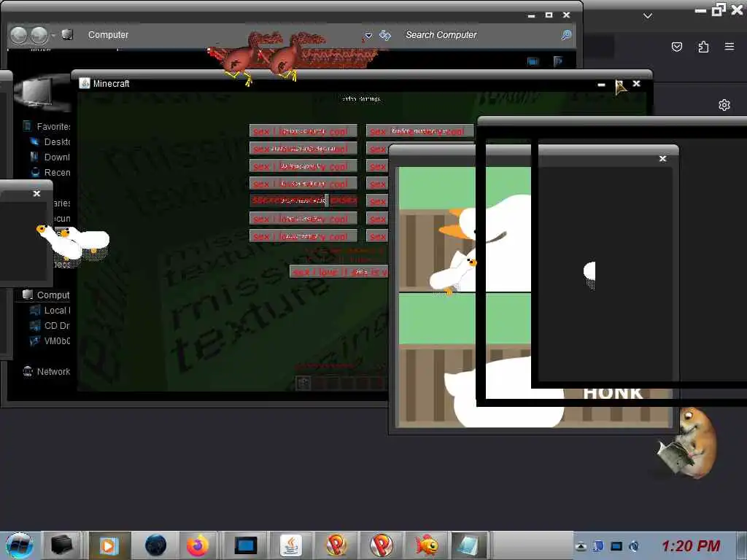This screenshot has height=560, width=747.
Task: Go forward in the Computer explorer window
Action: click(39, 35)
